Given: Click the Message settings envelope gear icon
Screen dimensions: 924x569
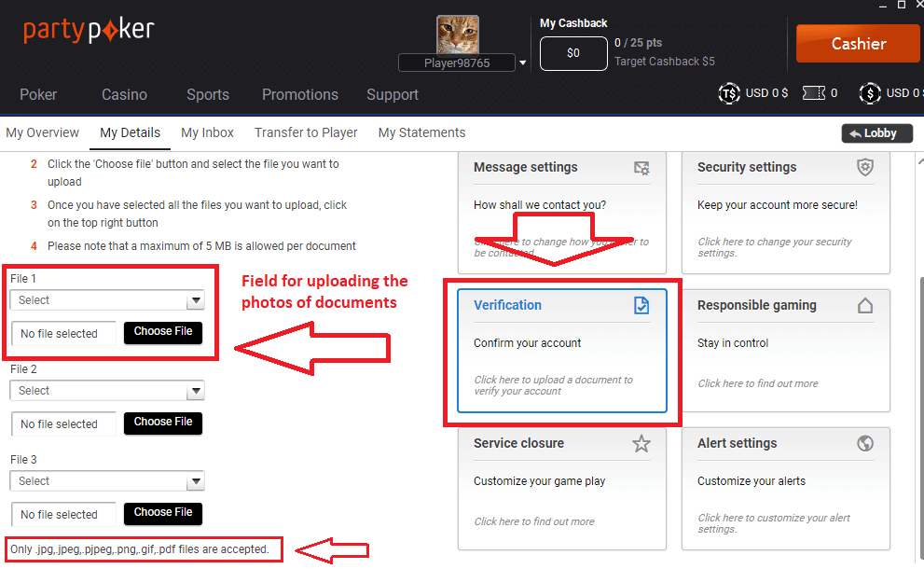Looking at the screenshot, I should [x=641, y=168].
